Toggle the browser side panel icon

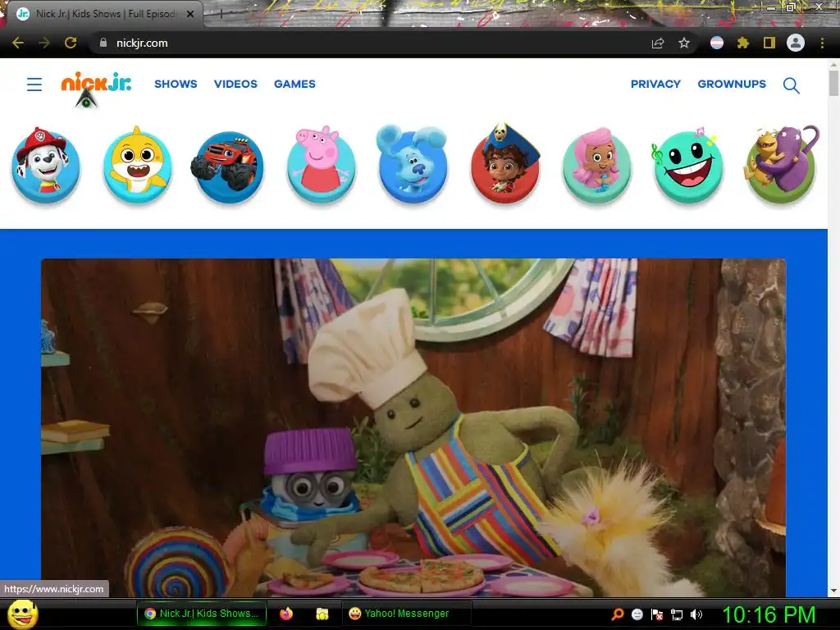769,43
